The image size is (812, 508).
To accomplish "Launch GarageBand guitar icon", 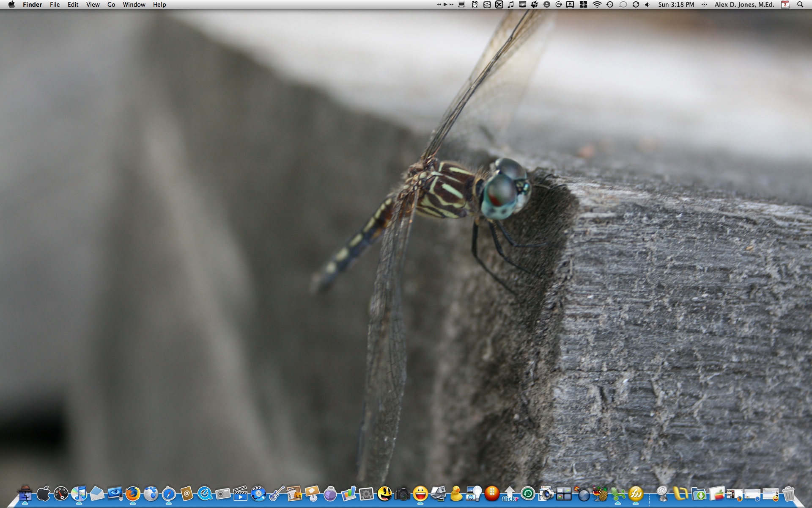I will (277, 494).
